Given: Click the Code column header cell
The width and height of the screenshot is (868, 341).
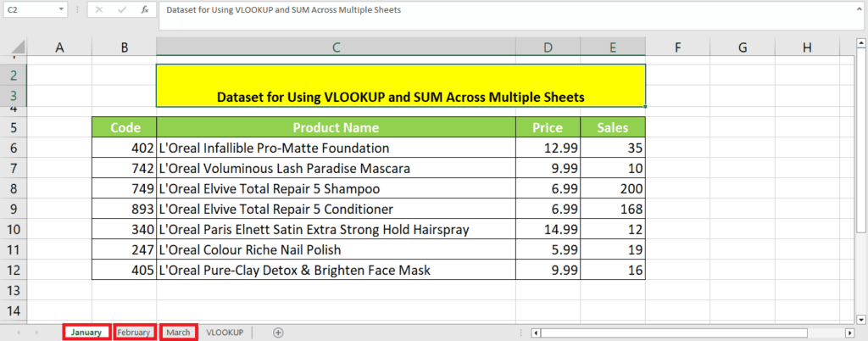Looking at the screenshot, I should pyautogui.click(x=125, y=128).
